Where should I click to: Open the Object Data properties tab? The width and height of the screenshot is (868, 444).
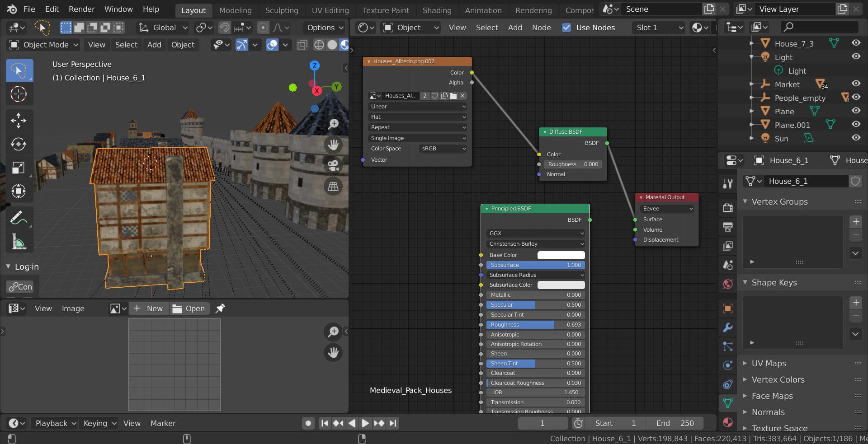[727, 403]
